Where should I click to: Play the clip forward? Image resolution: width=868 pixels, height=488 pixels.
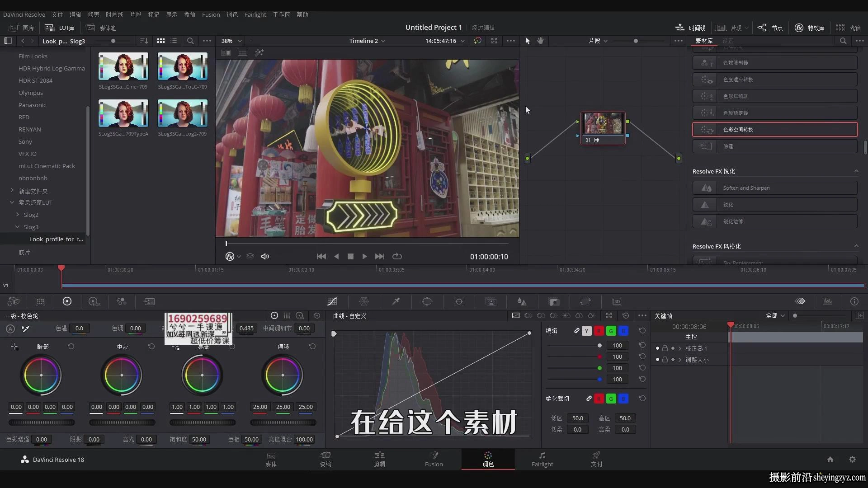click(x=364, y=256)
